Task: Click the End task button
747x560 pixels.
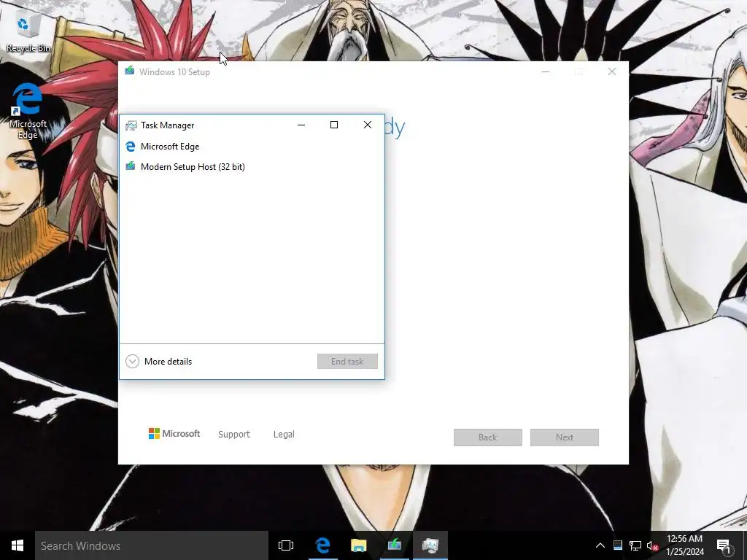Action: pos(347,362)
